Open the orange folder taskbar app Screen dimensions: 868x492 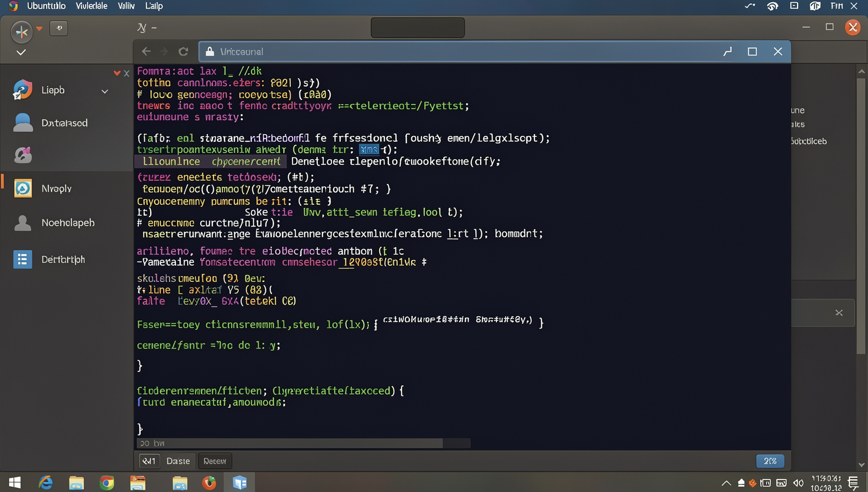pyautogui.click(x=138, y=482)
